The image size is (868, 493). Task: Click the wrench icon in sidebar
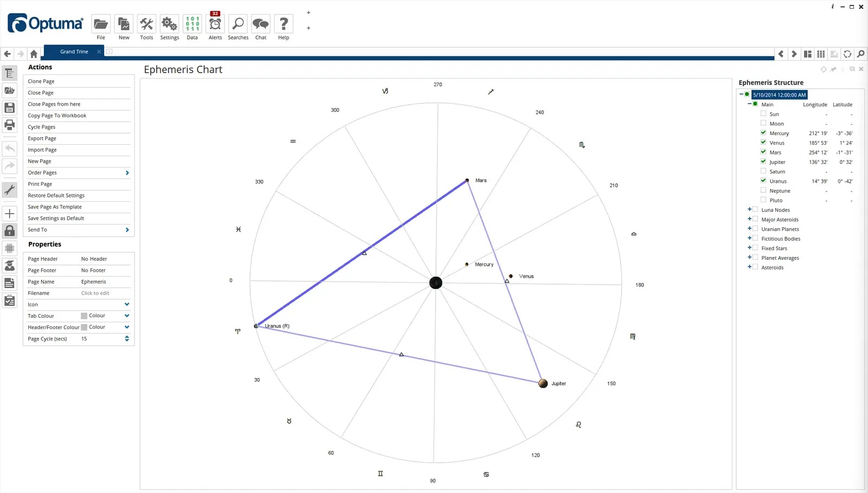(10, 190)
